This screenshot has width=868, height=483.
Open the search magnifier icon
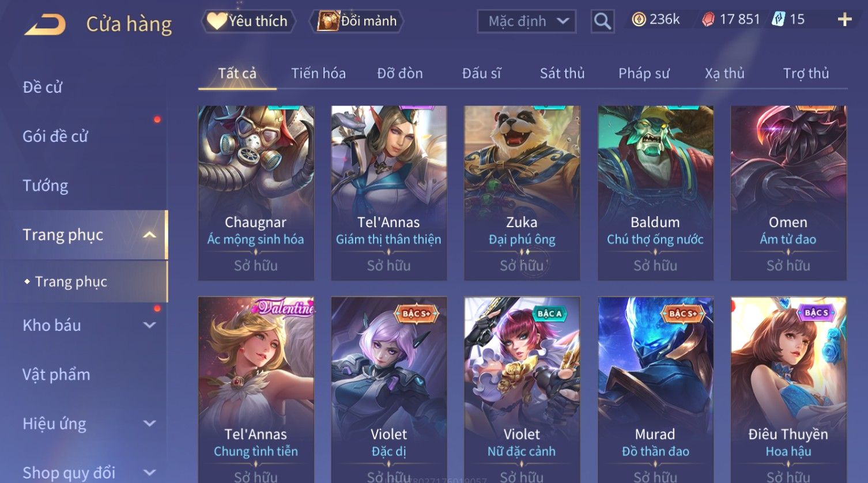coord(602,21)
